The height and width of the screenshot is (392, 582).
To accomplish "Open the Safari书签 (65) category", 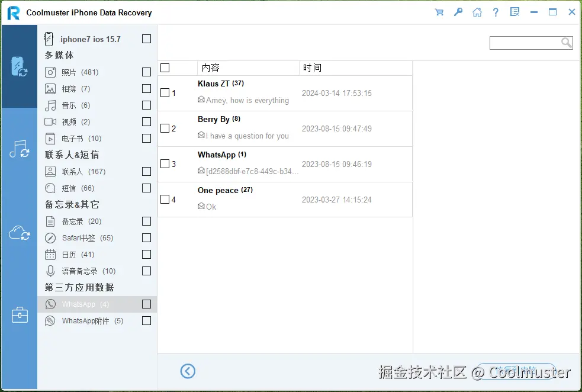I will (97, 238).
